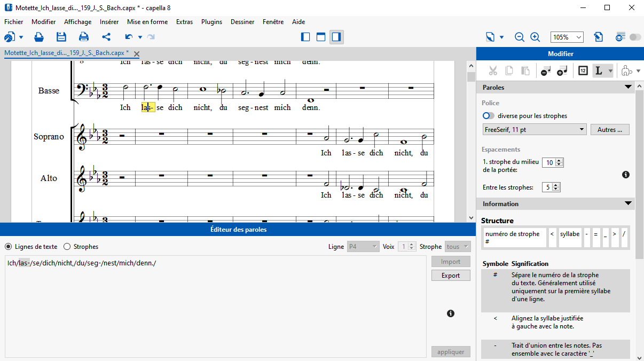The image size is (644, 361).
Task: Click the save (floppy disk) icon
Action: pyautogui.click(x=61, y=37)
